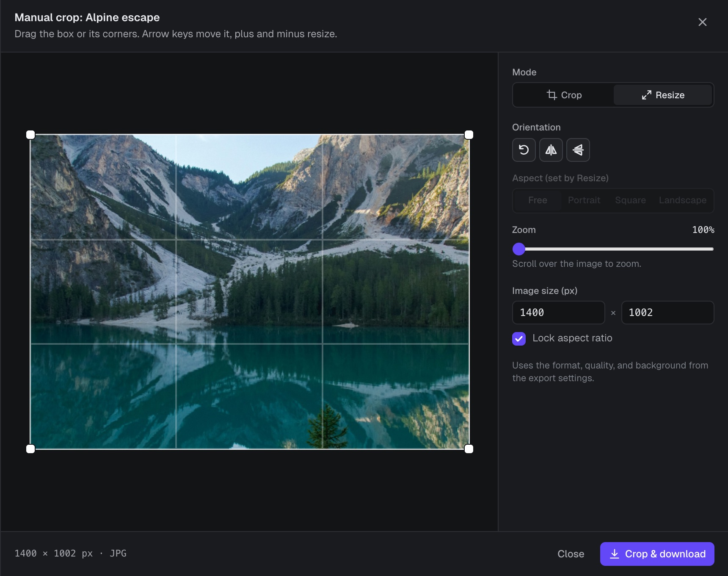This screenshot has width=728, height=576.
Task: Click the image width field showing 1400
Action: click(x=558, y=313)
